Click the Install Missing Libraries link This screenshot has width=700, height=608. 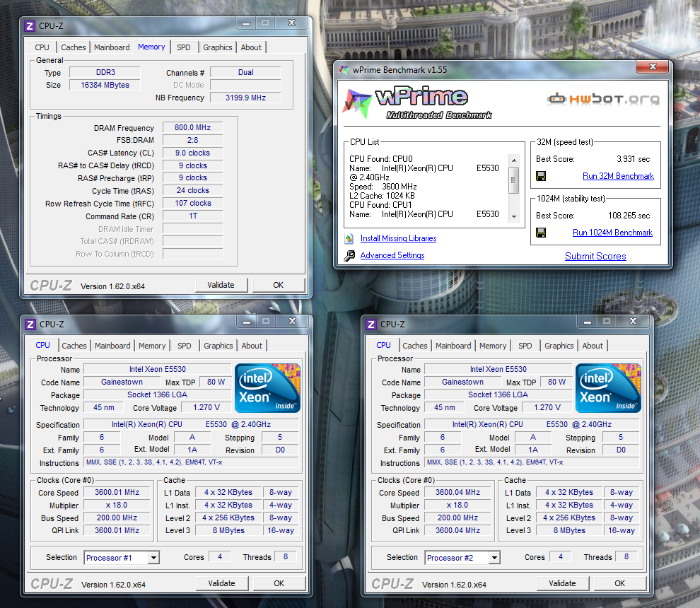click(398, 238)
